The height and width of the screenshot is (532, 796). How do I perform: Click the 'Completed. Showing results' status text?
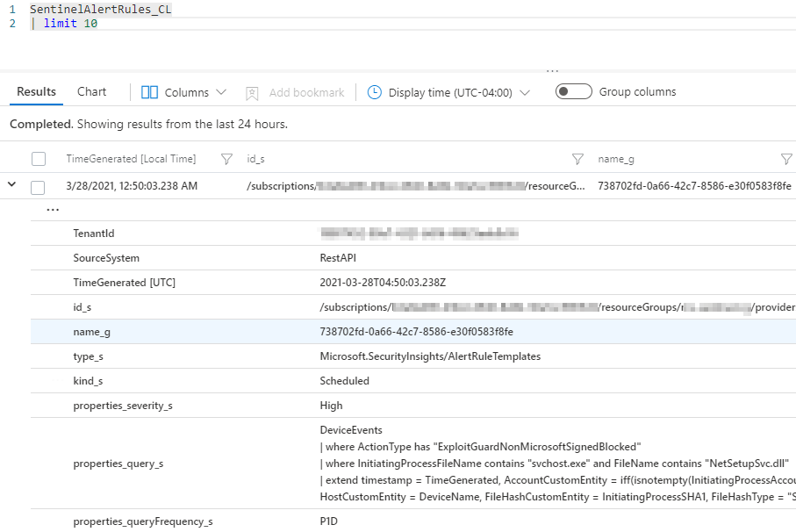(x=148, y=124)
